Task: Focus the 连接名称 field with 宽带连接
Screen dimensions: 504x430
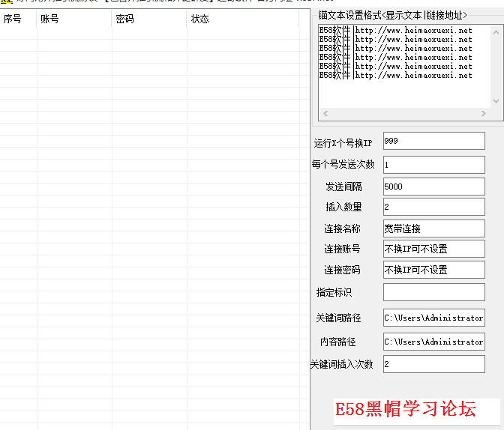Action: click(x=433, y=228)
